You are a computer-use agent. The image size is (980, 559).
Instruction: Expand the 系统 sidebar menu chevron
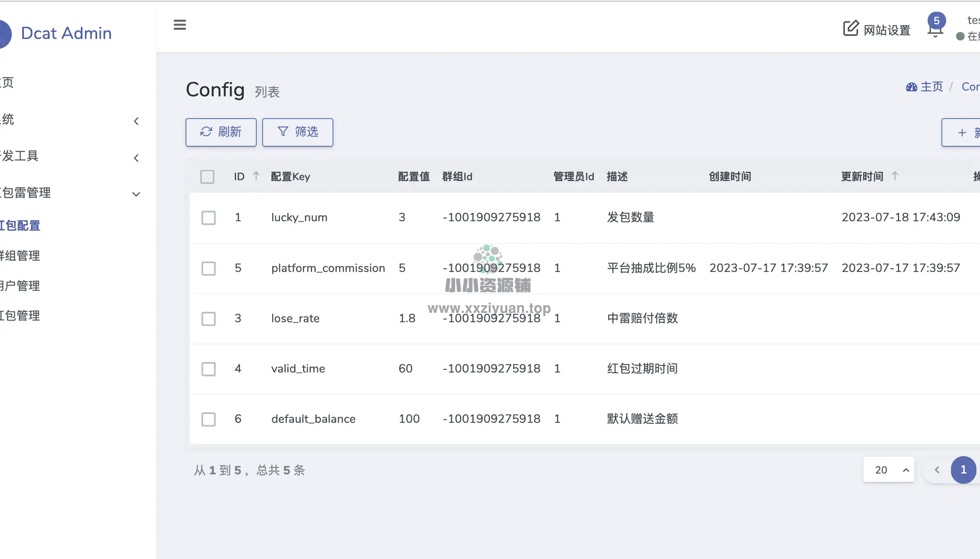[x=136, y=122]
